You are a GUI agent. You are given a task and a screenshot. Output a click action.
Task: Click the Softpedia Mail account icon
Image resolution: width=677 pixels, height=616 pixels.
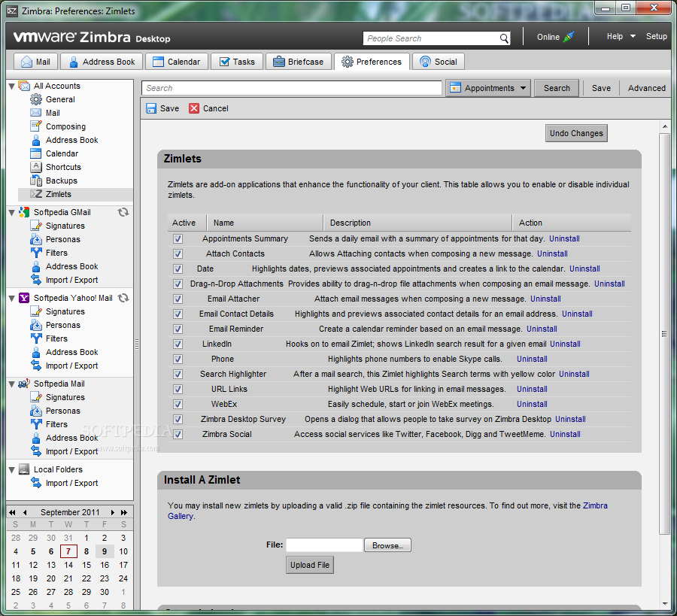pos(24,384)
